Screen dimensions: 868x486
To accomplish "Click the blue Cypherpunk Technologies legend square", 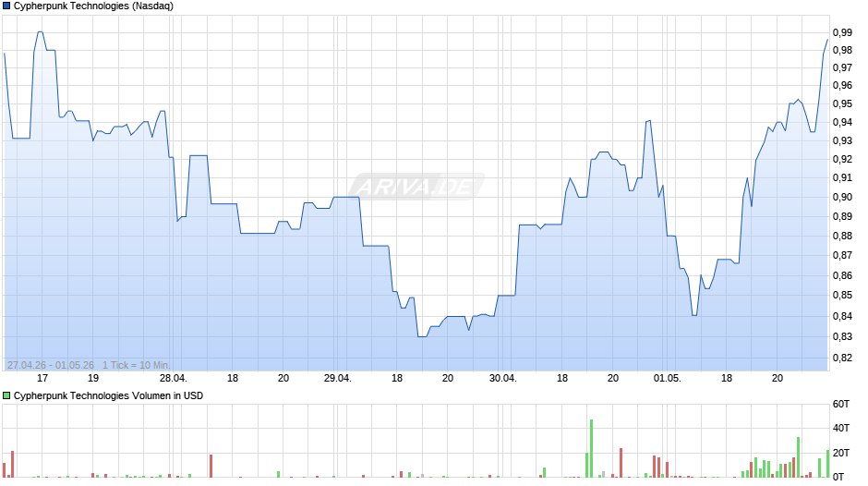I will tap(6, 6).
